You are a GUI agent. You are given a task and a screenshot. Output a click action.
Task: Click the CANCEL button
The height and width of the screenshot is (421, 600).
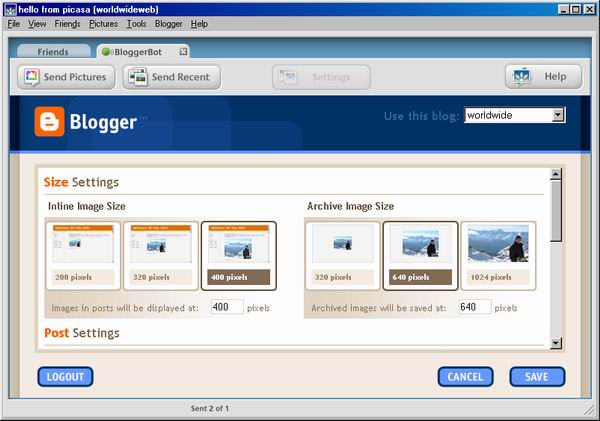click(x=465, y=377)
